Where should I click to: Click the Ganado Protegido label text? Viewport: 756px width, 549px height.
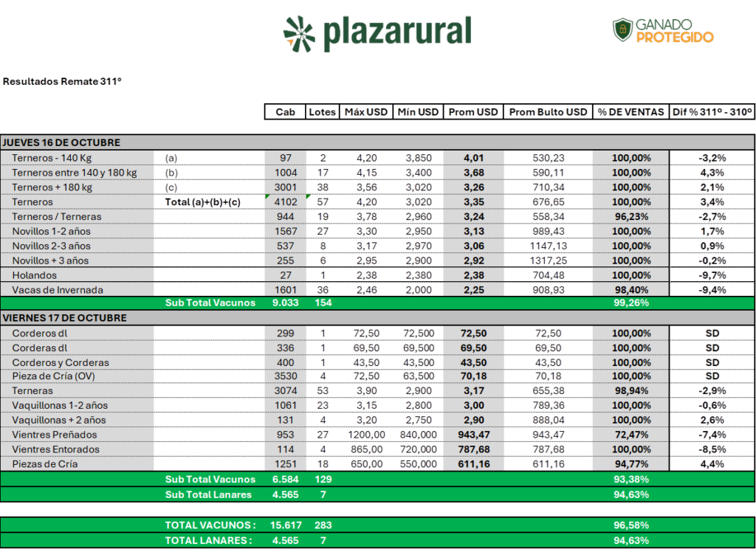pyautogui.click(x=675, y=30)
